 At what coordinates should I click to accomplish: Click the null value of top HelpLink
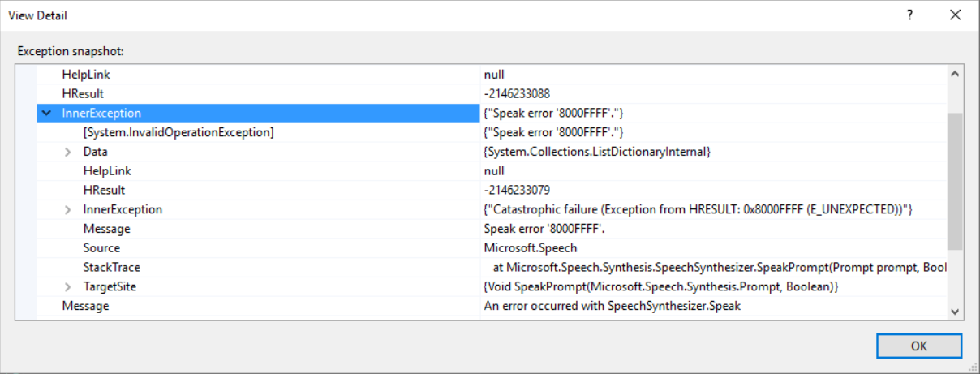point(494,75)
